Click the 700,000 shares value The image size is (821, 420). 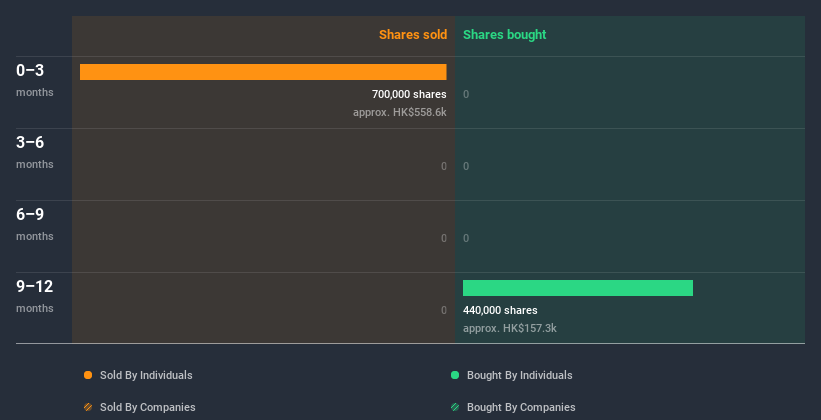coord(409,94)
